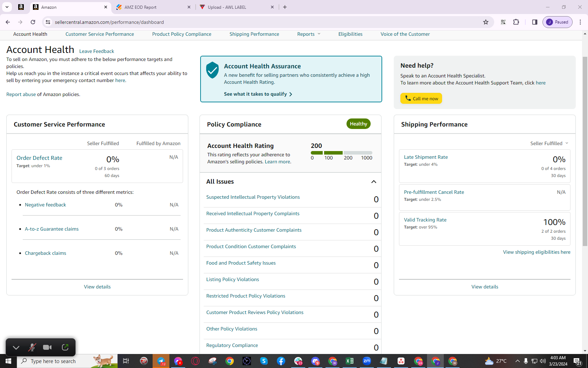588x368 pixels.
Task: Switch to the Upload - AWL LABEL tab
Action: point(237,7)
